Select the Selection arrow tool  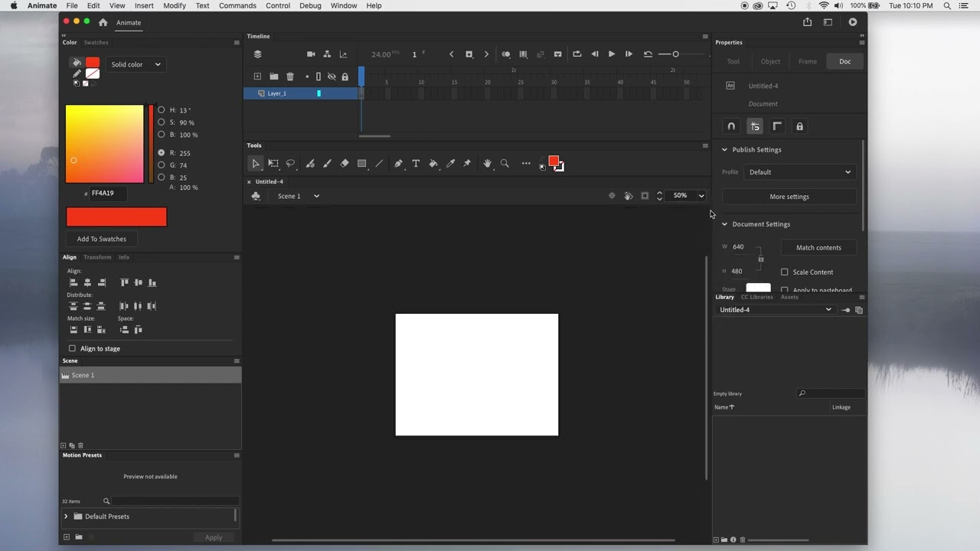(256, 164)
